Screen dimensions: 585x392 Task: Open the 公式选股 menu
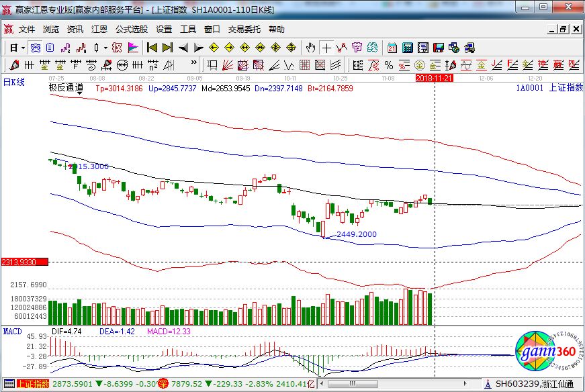point(131,30)
